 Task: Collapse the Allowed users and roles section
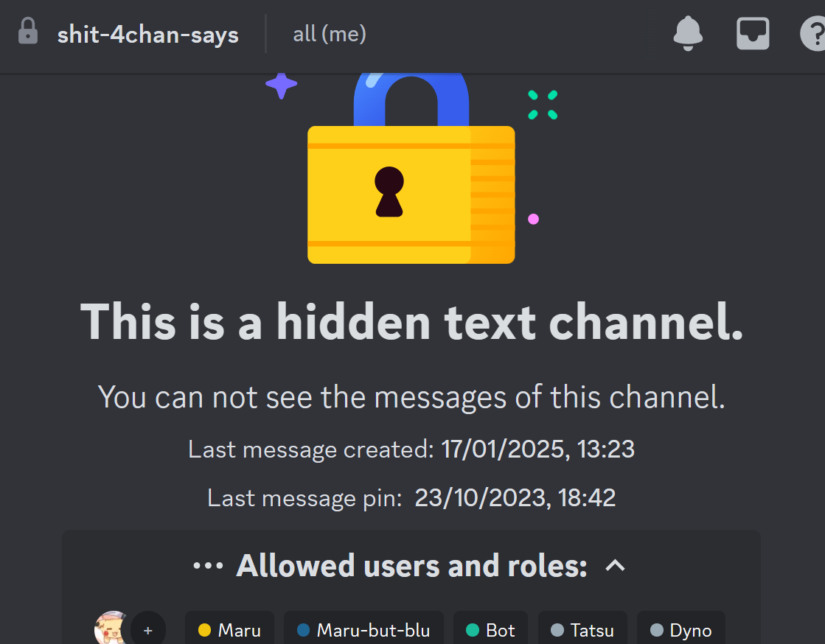point(615,566)
